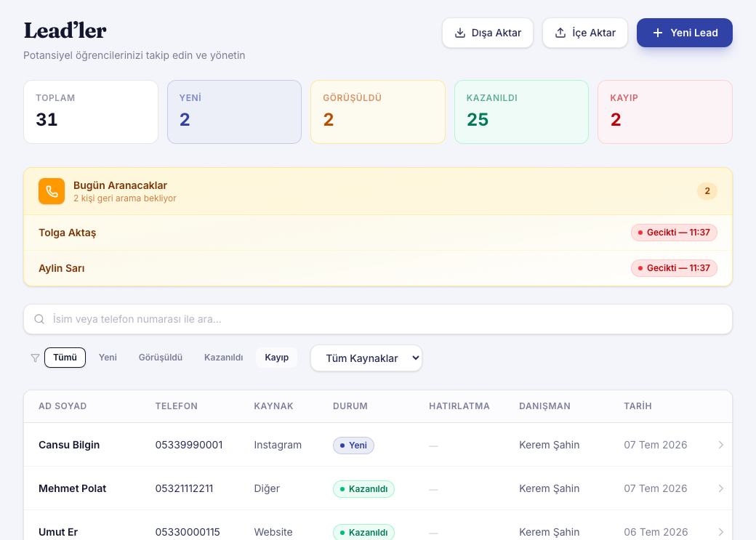Click the magnifier icon in the search box
Viewport: 756px width, 540px height.
39,319
